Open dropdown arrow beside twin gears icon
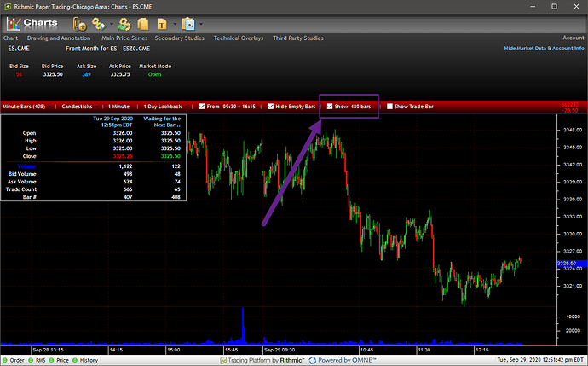The image size is (588, 366). click(112, 24)
